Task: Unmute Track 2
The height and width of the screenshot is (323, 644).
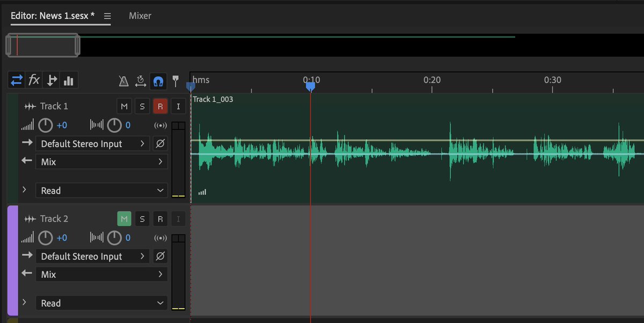Action: tap(124, 219)
